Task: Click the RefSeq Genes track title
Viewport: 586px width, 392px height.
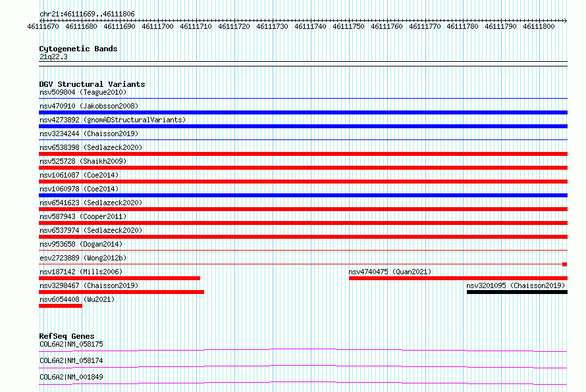Action: [67, 336]
